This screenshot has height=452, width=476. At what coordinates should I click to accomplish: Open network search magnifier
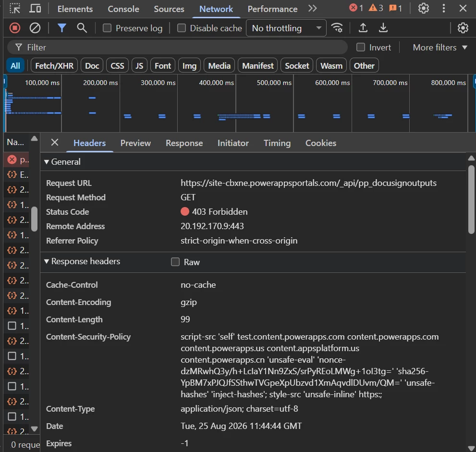point(82,28)
